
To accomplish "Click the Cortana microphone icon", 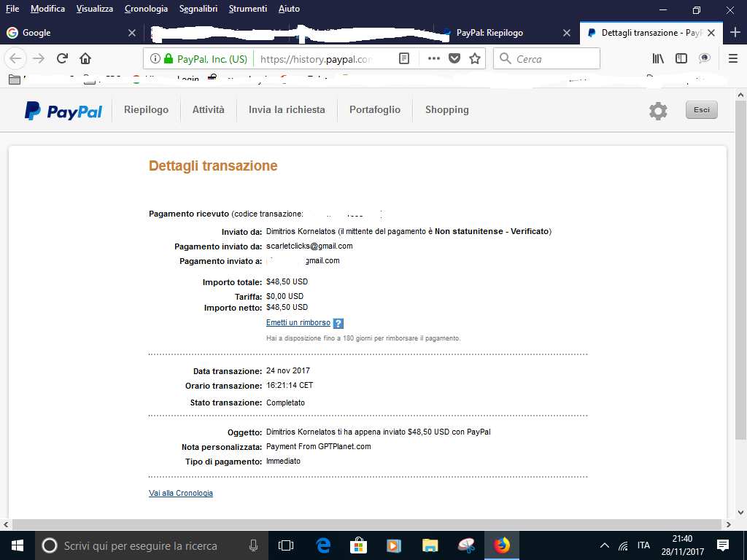I will [253, 545].
